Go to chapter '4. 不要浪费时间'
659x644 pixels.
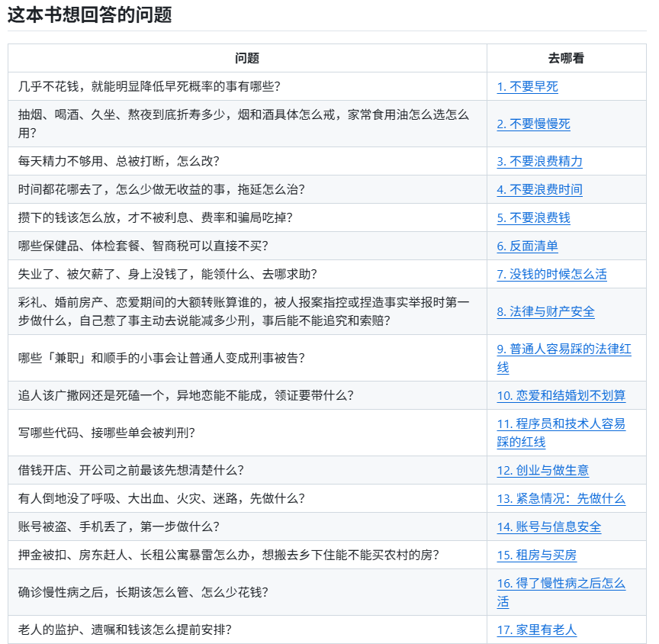[x=540, y=189]
